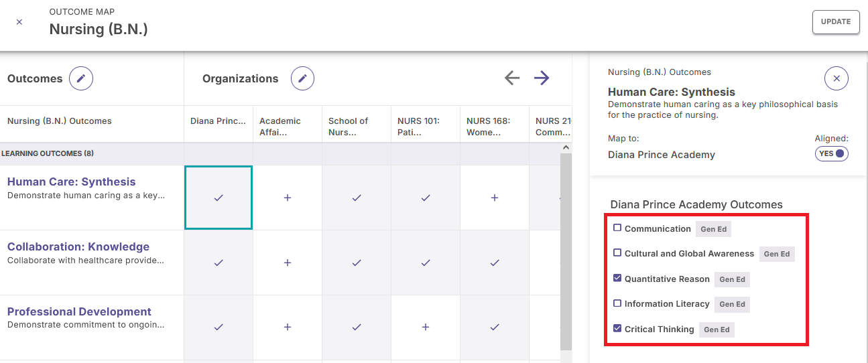Go to previous organizations with left arrow
Screen dimensions: 868x363
(x=512, y=78)
